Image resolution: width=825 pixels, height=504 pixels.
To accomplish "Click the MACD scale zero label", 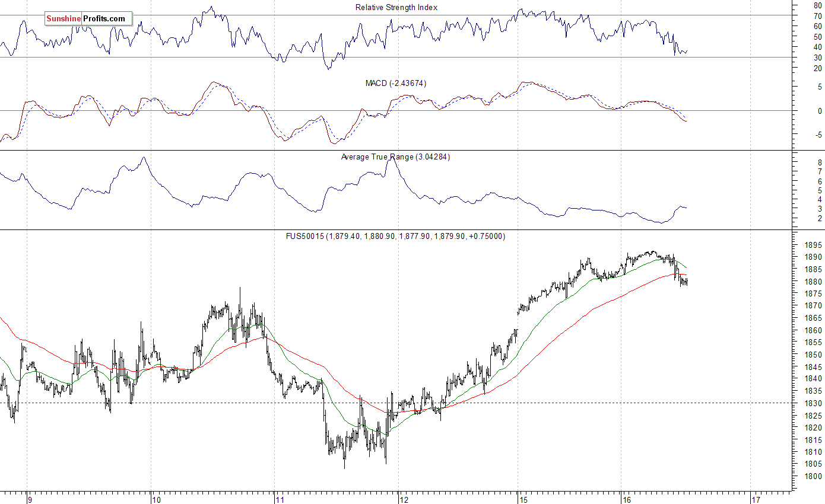I will (x=820, y=111).
